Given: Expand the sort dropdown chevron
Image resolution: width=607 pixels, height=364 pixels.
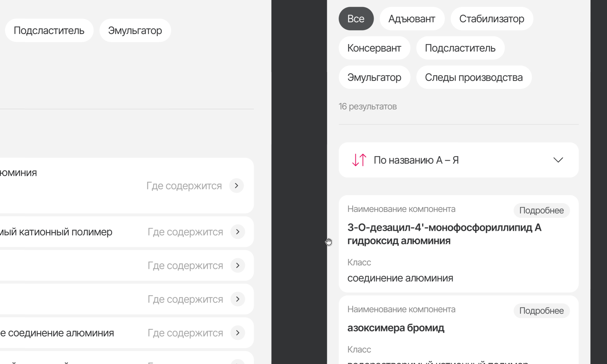Looking at the screenshot, I should 558,160.
